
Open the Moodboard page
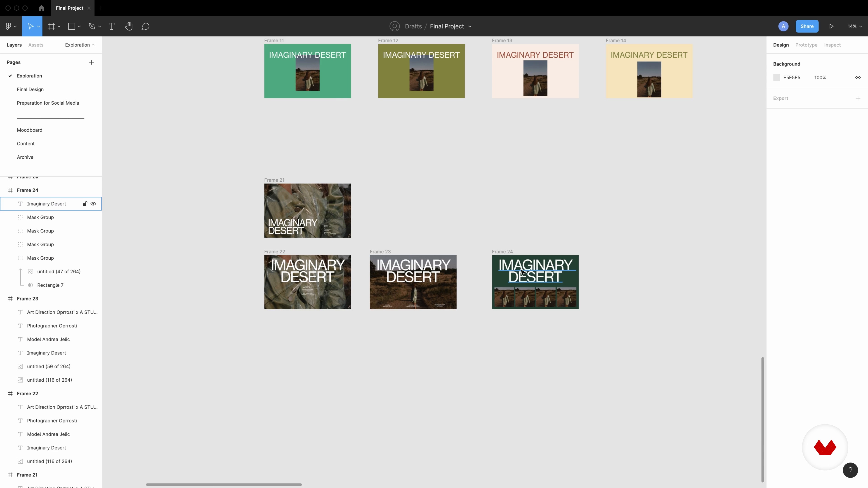tap(30, 130)
